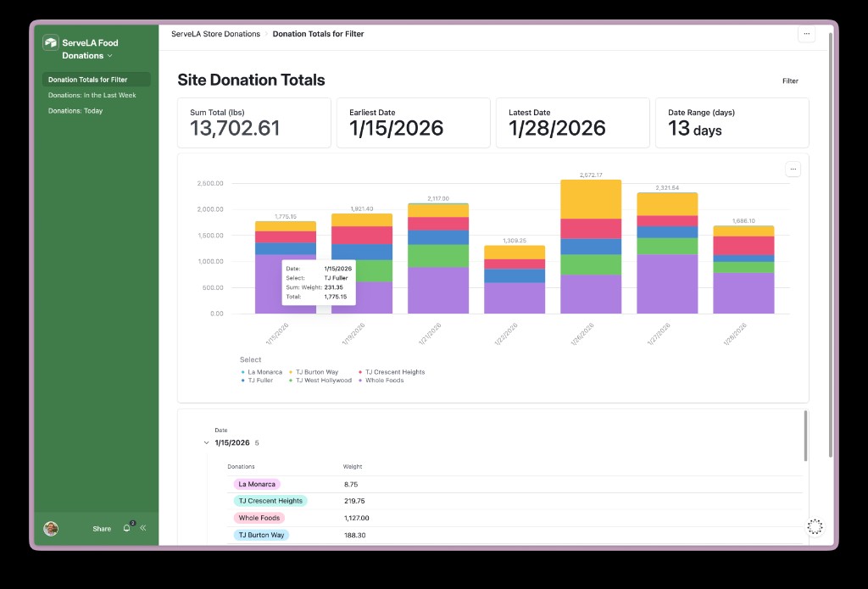868x589 pixels.
Task: Click the 2,672.17 bar total label
Action: point(591,175)
